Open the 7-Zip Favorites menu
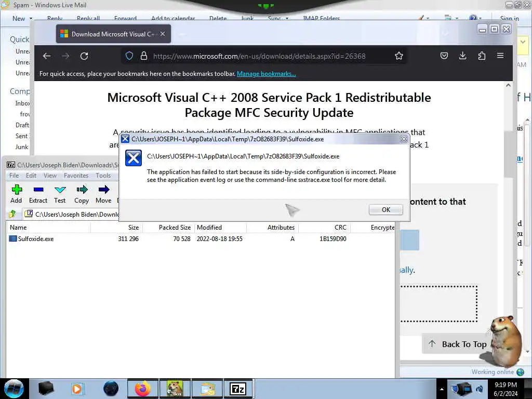532x399 pixels. [76, 176]
